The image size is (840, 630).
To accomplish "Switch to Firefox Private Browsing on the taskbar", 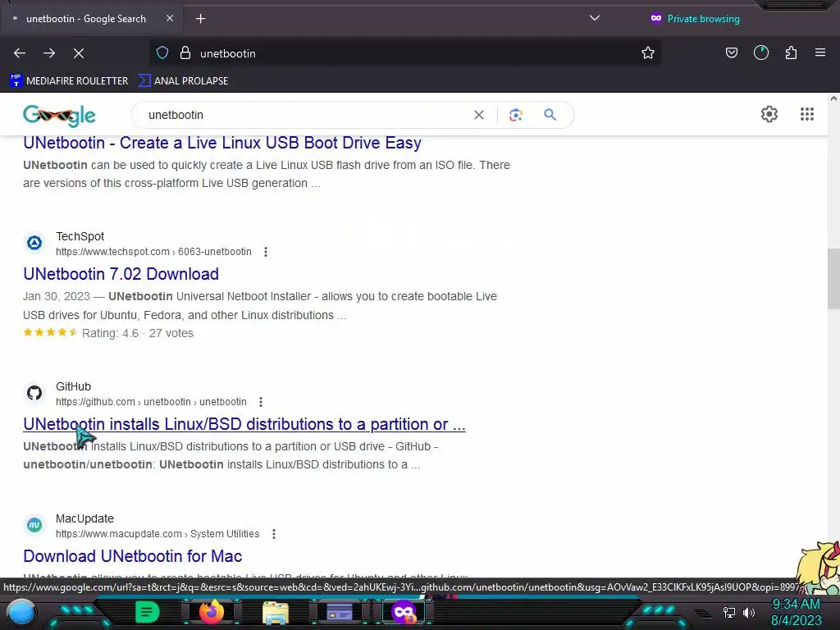I will [x=404, y=612].
